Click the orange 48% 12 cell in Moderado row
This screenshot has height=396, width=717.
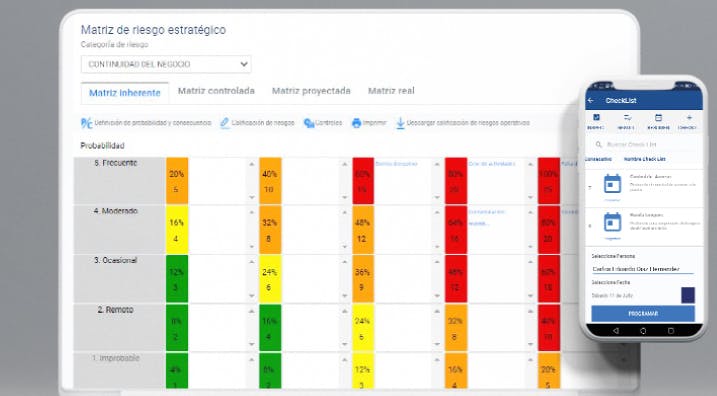363,230
